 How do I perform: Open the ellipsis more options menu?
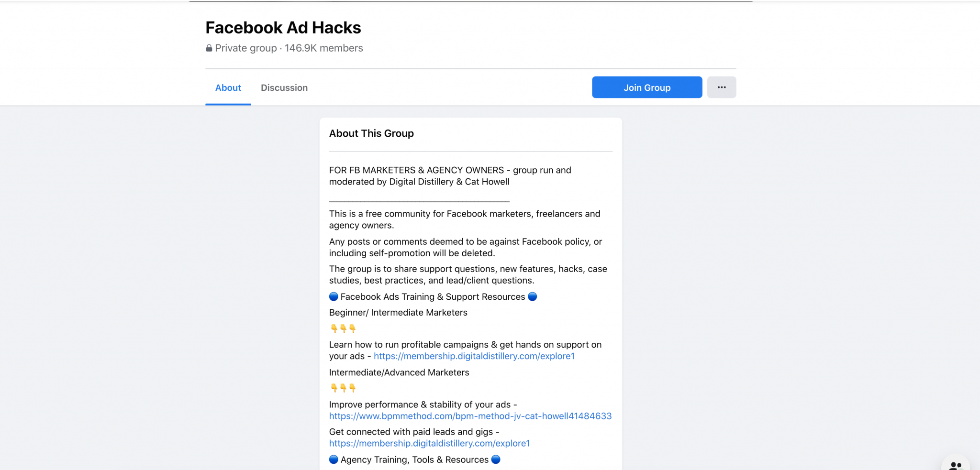[x=722, y=87]
